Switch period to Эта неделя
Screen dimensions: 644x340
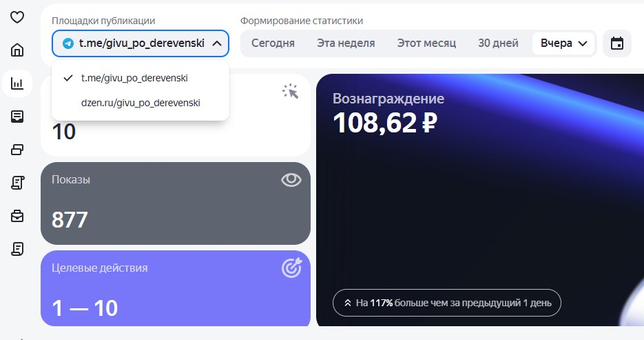tap(346, 43)
